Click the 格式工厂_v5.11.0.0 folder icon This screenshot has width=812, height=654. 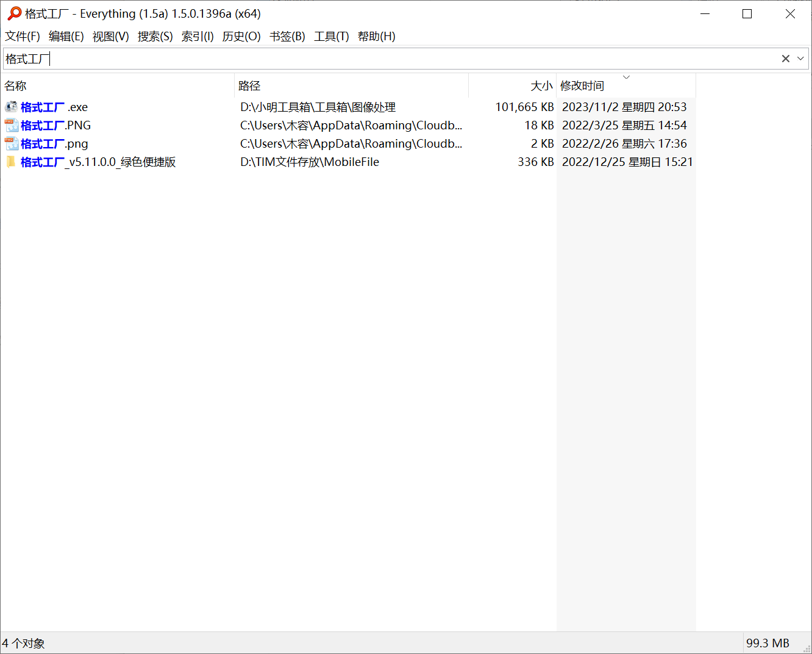point(11,162)
